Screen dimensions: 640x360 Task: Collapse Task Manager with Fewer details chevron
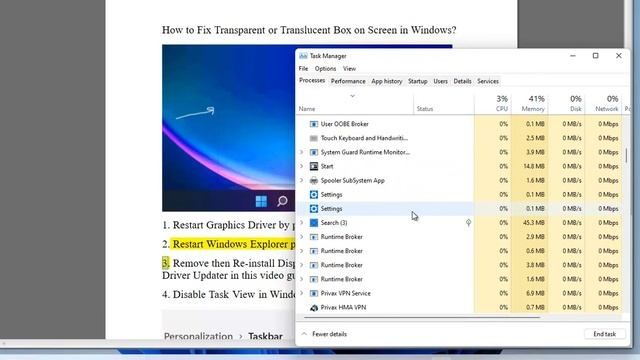[304, 334]
